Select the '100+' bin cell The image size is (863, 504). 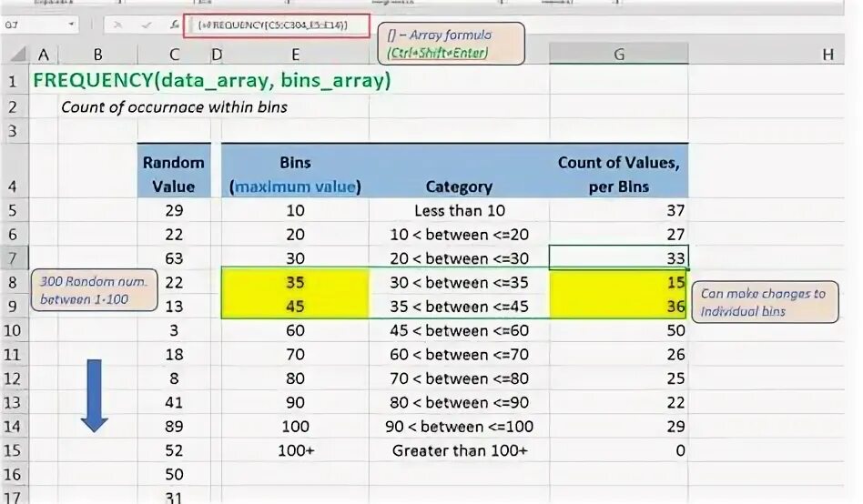tap(295, 450)
